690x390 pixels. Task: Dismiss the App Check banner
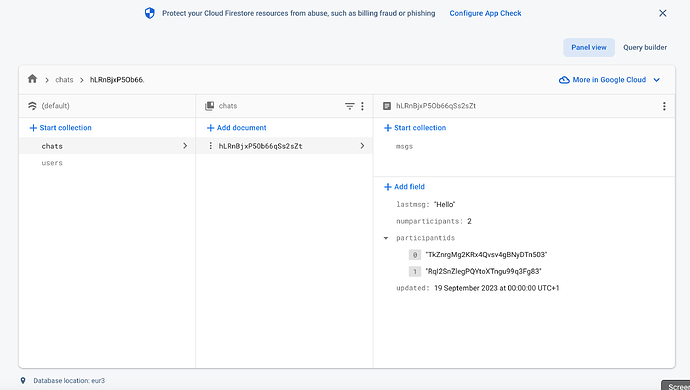663,13
